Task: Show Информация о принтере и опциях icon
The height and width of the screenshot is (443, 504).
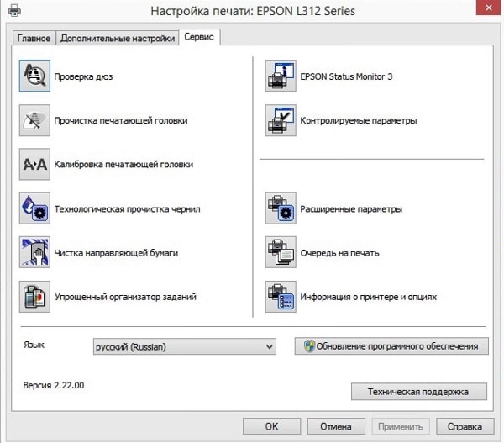Action: coord(279,297)
